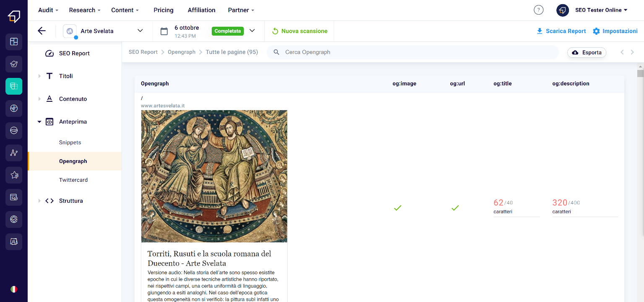This screenshot has width=644, height=302.
Task: Click the og:title 62/40 character bar
Action: (517, 217)
